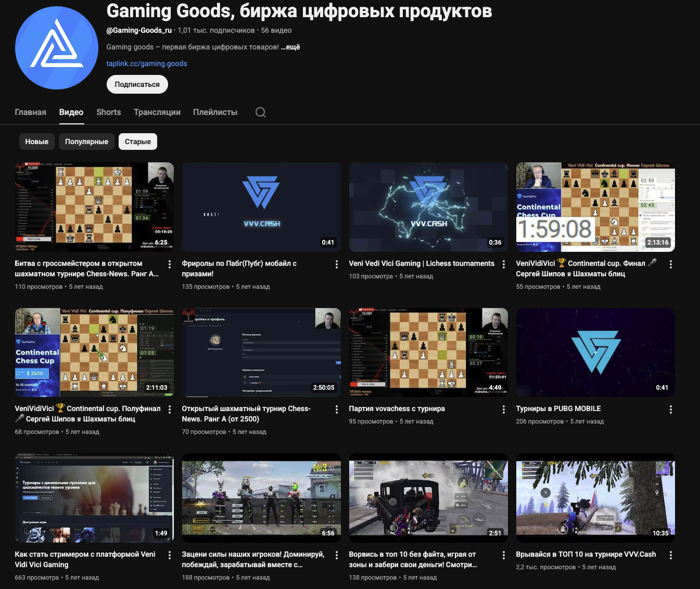Image resolution: width=700 pixels, height=589 pixels.
Task: Switch to the 'Видео' tab
Action: click(x=71, y=112)
